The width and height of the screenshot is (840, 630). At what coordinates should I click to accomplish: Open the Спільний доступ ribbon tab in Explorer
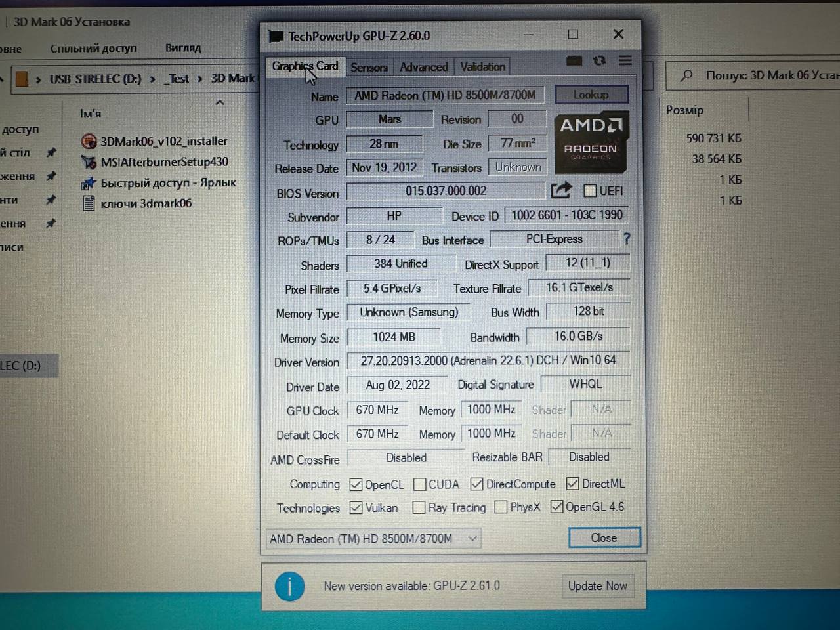(93, 48)
